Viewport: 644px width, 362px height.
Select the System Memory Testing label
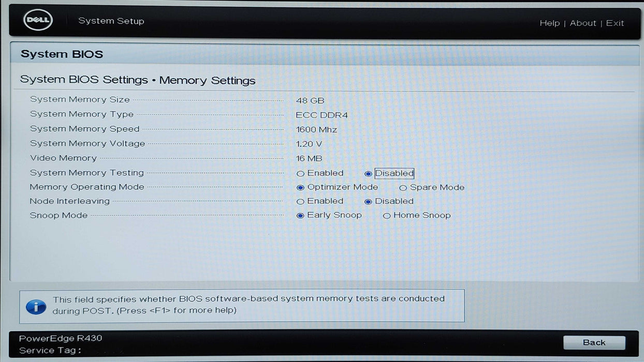[x=87, y=173]
